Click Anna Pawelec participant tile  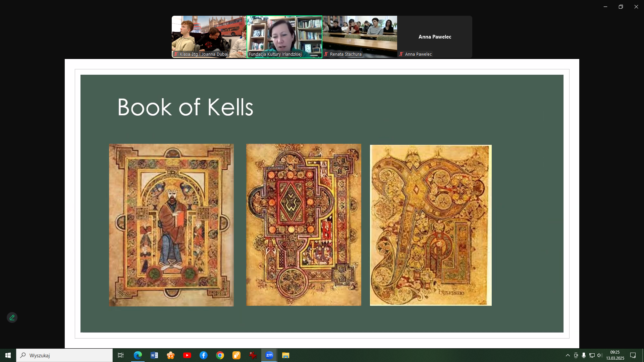pos(435,37)
